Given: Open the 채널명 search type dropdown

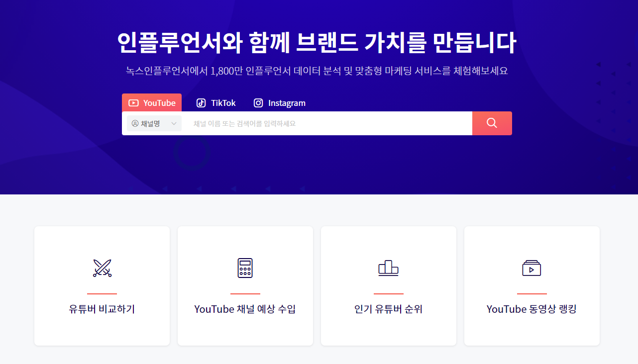Looking at the screenshot, I should point(154,123).
